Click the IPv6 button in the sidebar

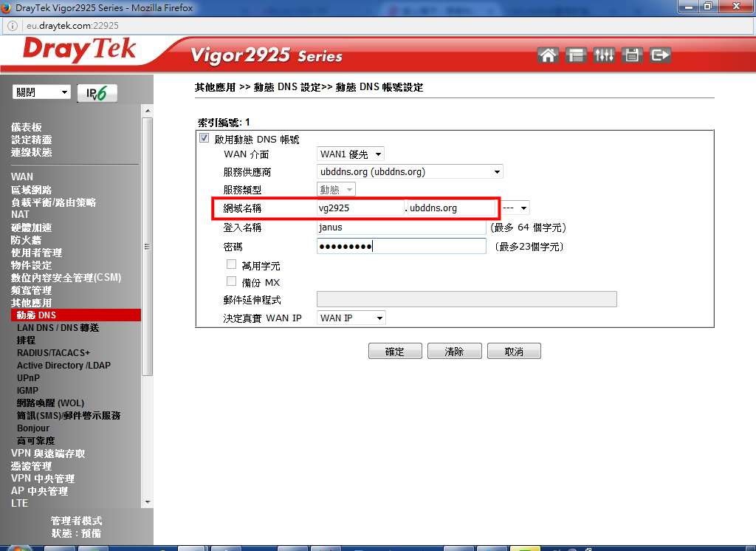[97, 93]
